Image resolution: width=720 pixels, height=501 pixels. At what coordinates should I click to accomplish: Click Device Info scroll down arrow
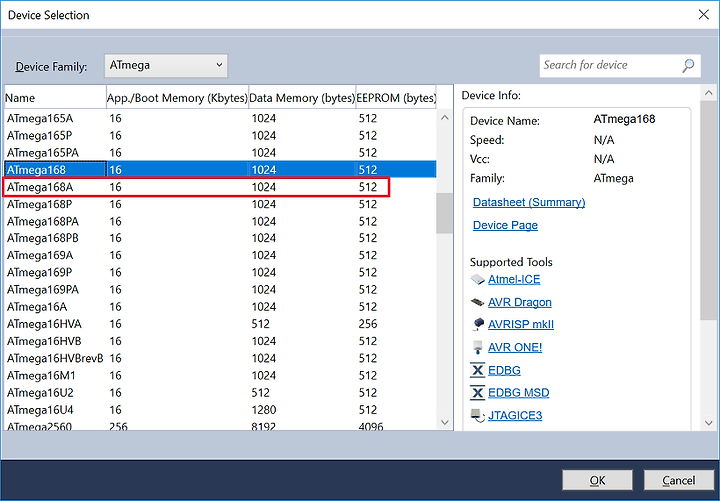click(709, 423)
